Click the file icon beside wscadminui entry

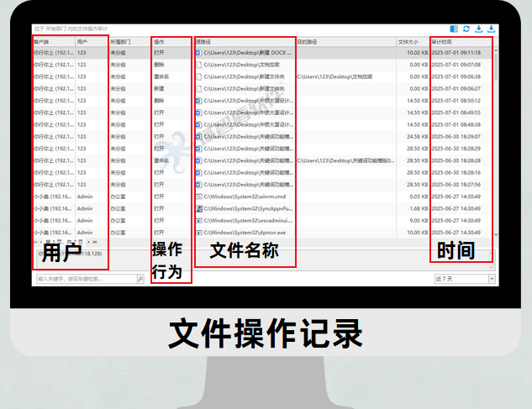(198, 220)
